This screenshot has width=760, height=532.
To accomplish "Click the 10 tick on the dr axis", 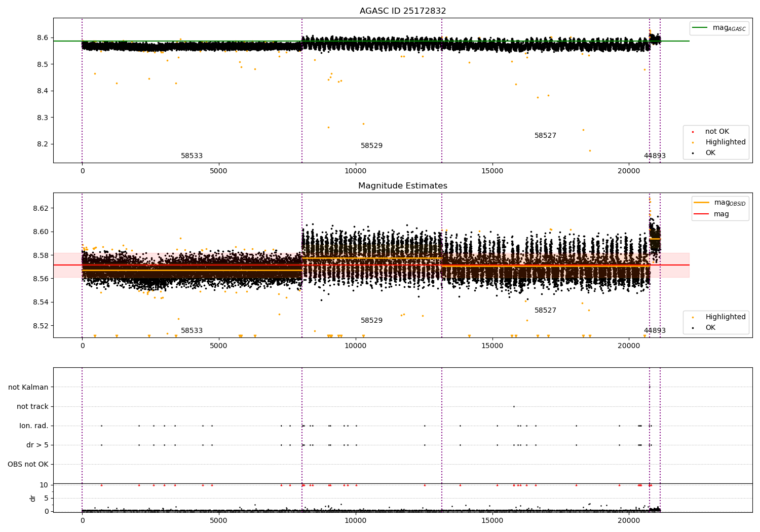I will pyautogui.click(x=44, y=485).
